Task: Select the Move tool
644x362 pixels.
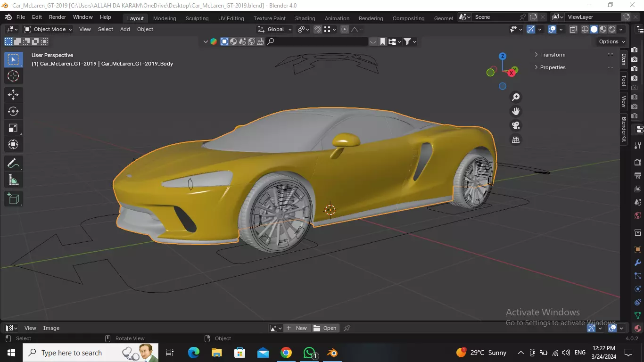Action: click(13, 95)
